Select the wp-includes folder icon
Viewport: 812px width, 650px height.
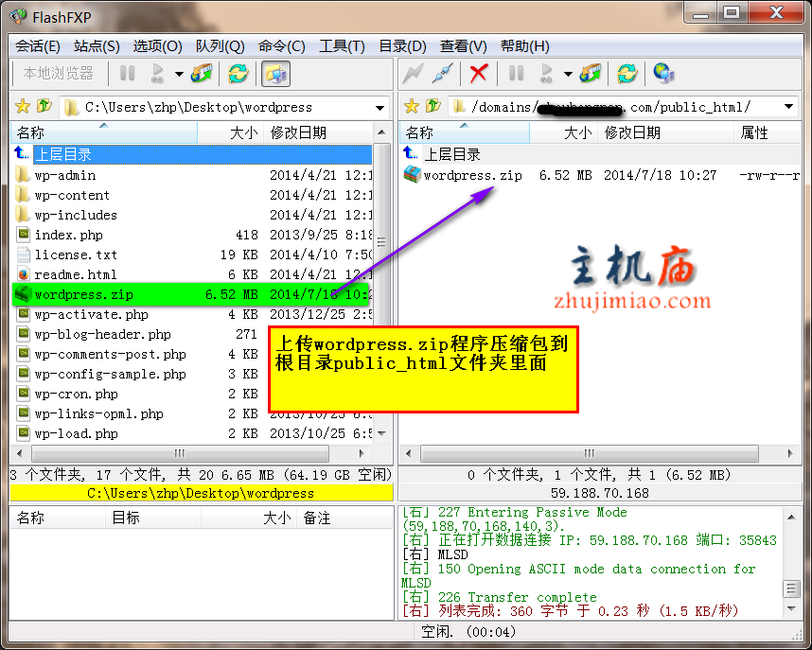click(x=23, y=215)
